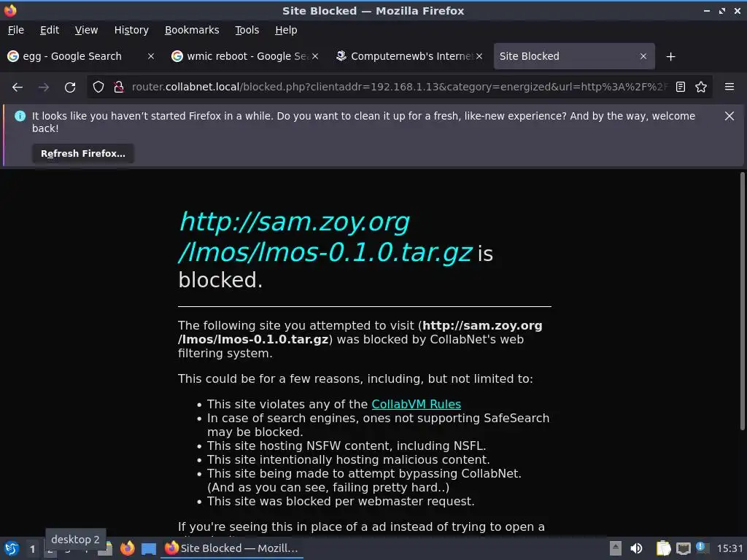This screenshot has width=747, height=560.
Task: Open the volume control tray icon
Action: (x=636, y=548)
